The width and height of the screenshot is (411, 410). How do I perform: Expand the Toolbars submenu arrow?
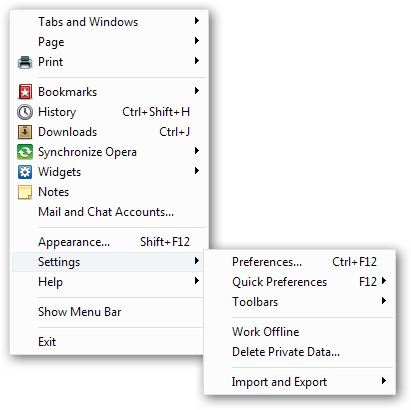[x=384, y=301]
